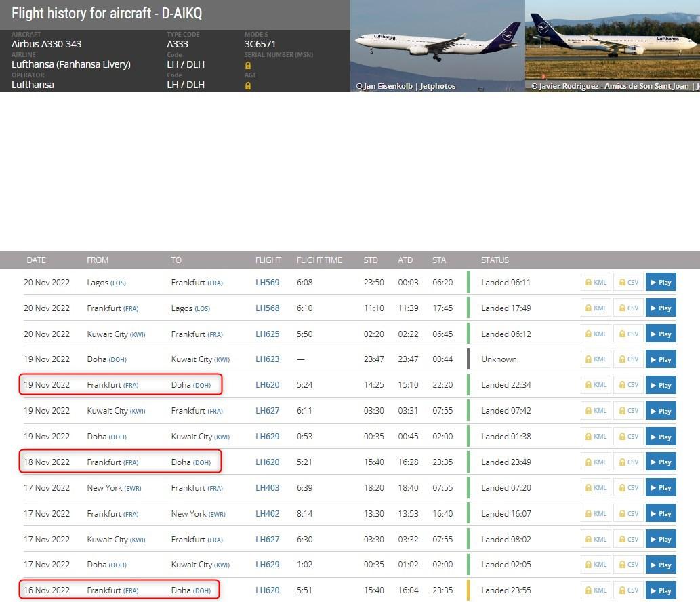Play flight LH403 New York to Frankfurt
This screenshot has width=700, height=602.
point(661,487)
